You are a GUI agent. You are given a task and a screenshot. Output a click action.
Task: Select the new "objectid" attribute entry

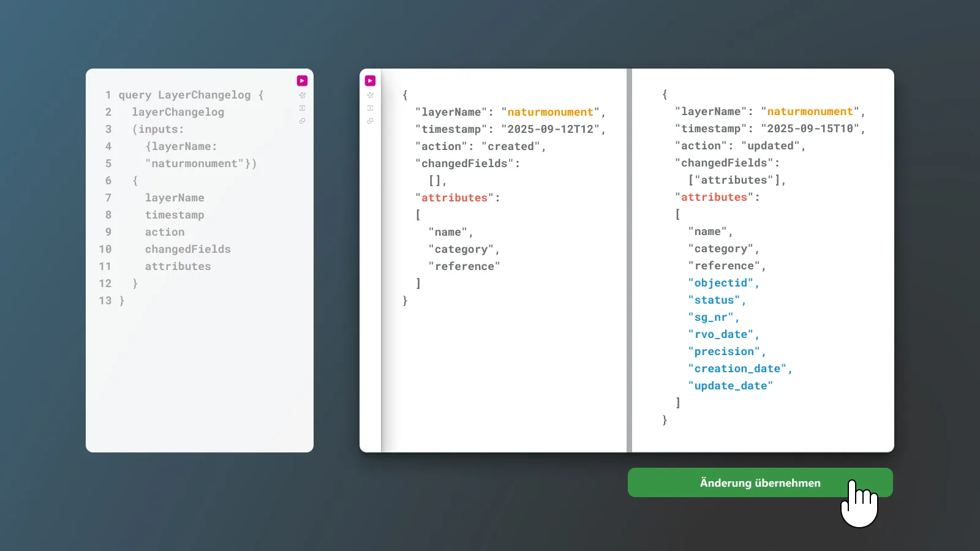[x=720, y=283]
